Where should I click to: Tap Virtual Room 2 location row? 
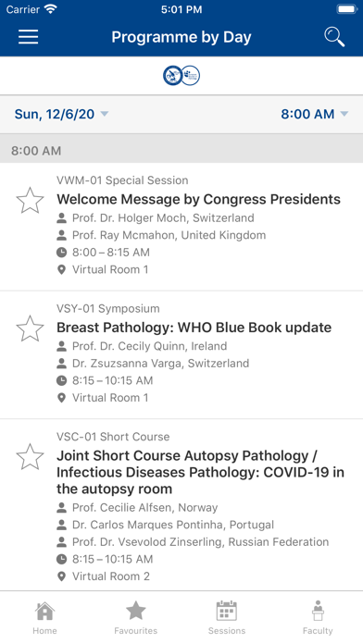click(x=103, y=576)
